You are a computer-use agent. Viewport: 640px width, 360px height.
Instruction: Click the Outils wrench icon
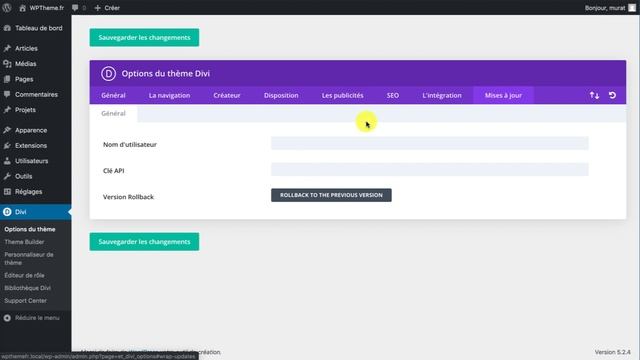[7, 176]
